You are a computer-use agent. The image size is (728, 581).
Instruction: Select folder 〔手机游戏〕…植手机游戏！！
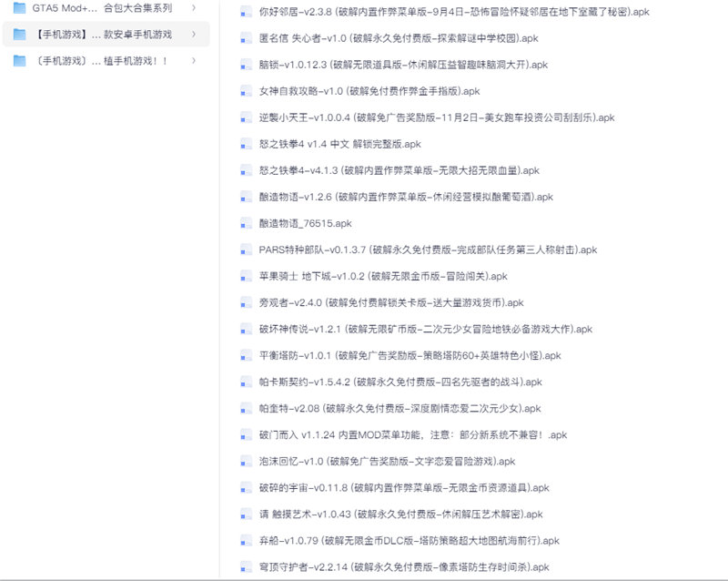click(106, 61)
